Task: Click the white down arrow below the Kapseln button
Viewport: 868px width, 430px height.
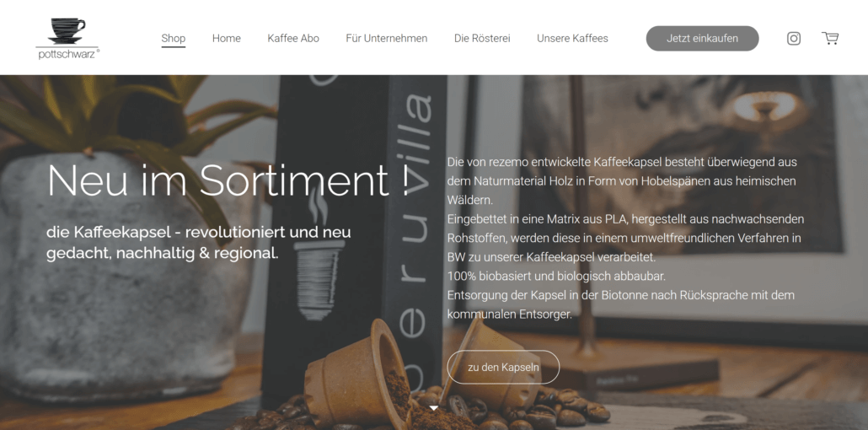Action: click(x=434, y=408)
